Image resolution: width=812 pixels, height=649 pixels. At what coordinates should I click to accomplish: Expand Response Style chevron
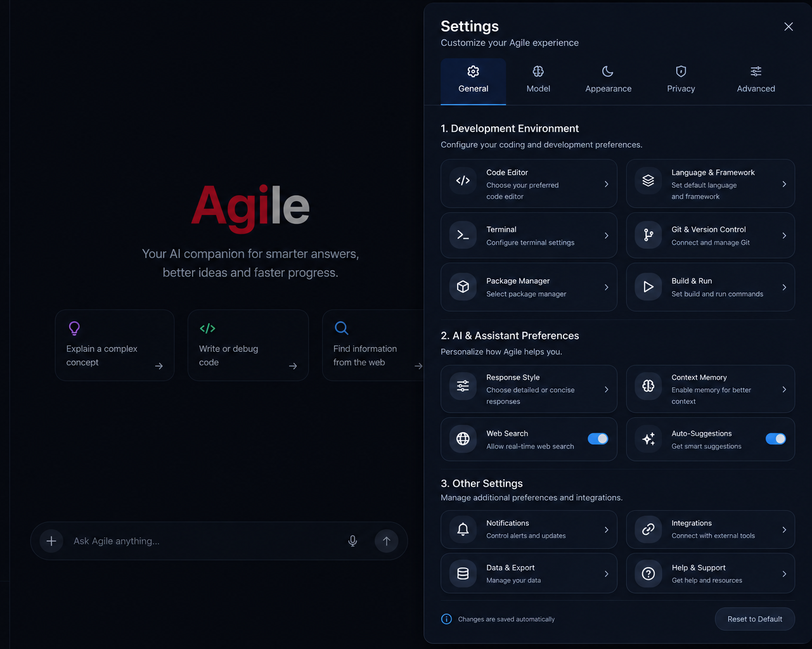607,389
